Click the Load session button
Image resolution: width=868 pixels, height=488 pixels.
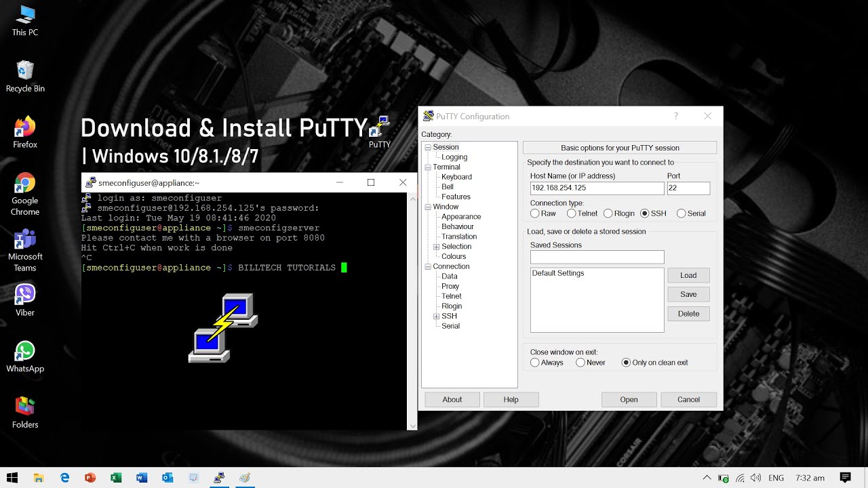688,275
